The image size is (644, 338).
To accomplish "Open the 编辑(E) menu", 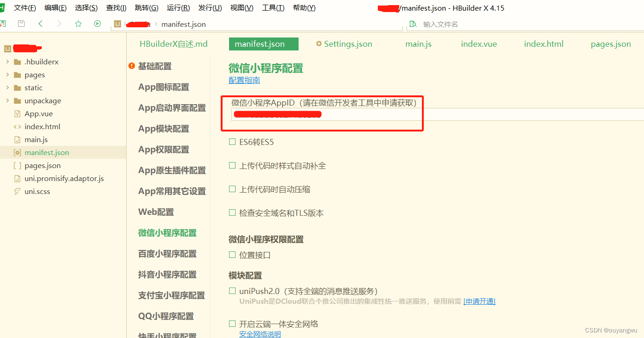I will point(56,8).
